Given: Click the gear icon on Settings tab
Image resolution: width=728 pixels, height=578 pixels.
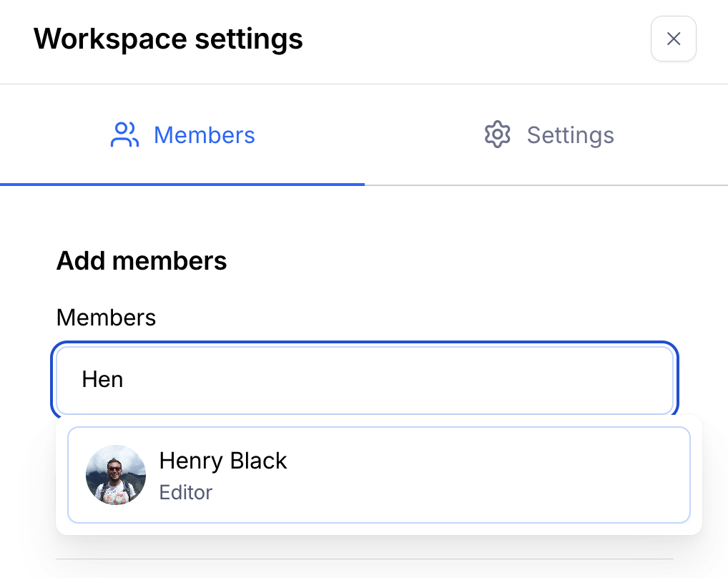Looking at the screenshot, I should 497,135.
